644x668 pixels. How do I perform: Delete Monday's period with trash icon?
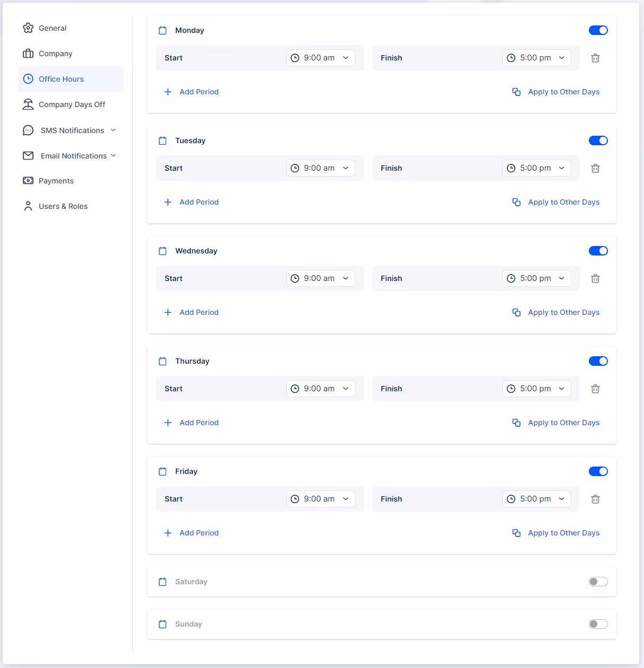tap(595, 58)
